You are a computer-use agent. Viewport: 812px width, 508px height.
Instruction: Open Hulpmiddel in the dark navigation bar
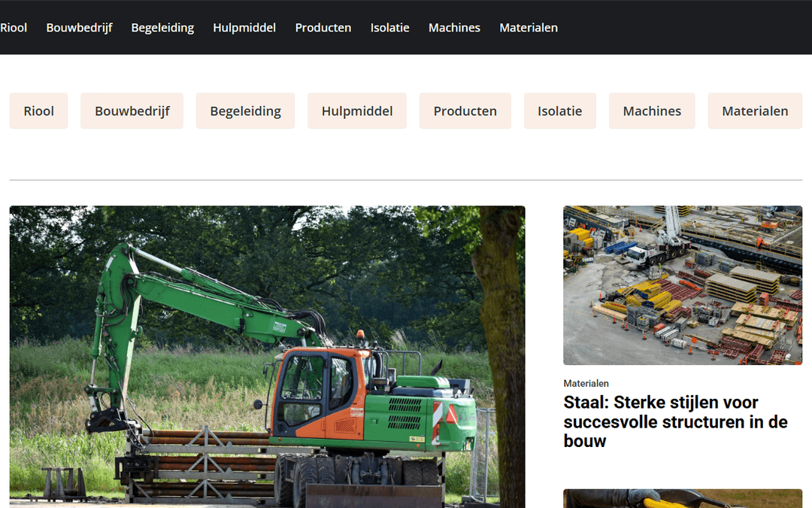click(244, 28)
